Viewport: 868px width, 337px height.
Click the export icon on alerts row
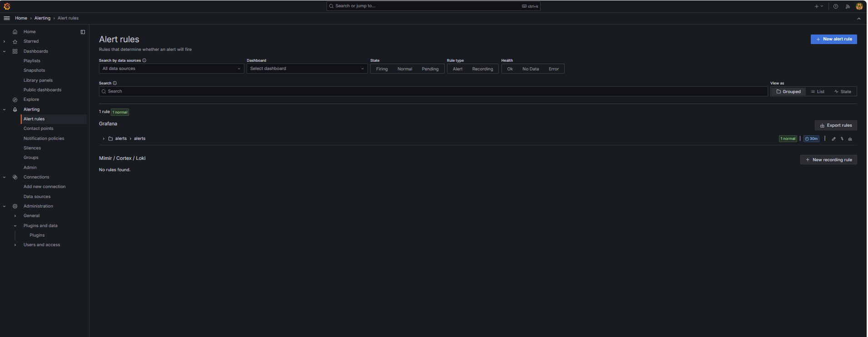click(850, 139)
